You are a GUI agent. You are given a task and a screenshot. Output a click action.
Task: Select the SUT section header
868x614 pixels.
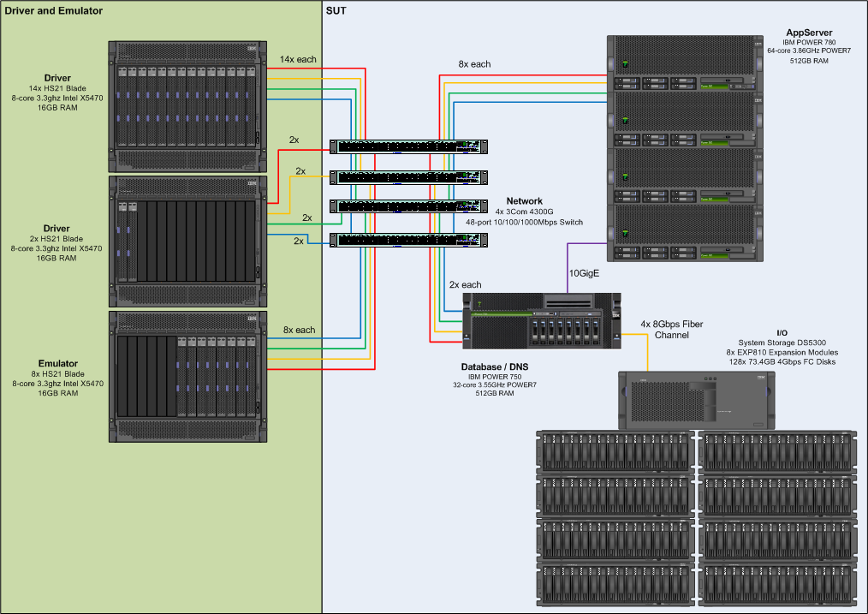tap(336, 11)
